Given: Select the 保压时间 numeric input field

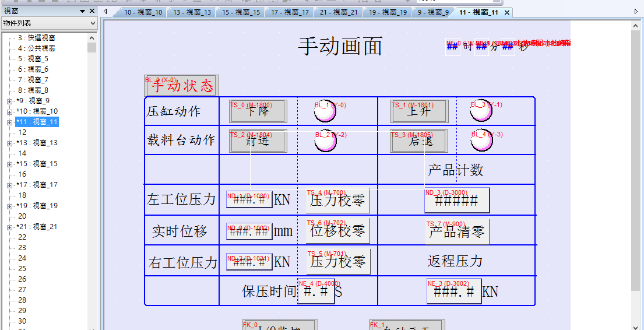Looking at the screenshot, I should tap(316, 292).
